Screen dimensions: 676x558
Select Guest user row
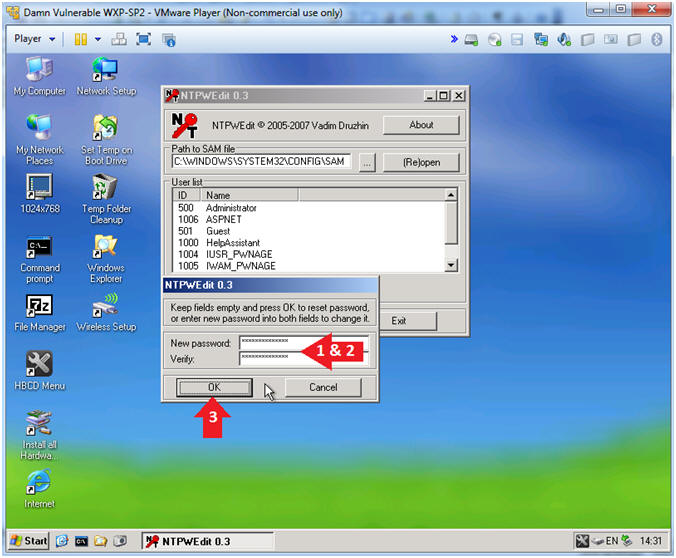click(x=309, y=231)
